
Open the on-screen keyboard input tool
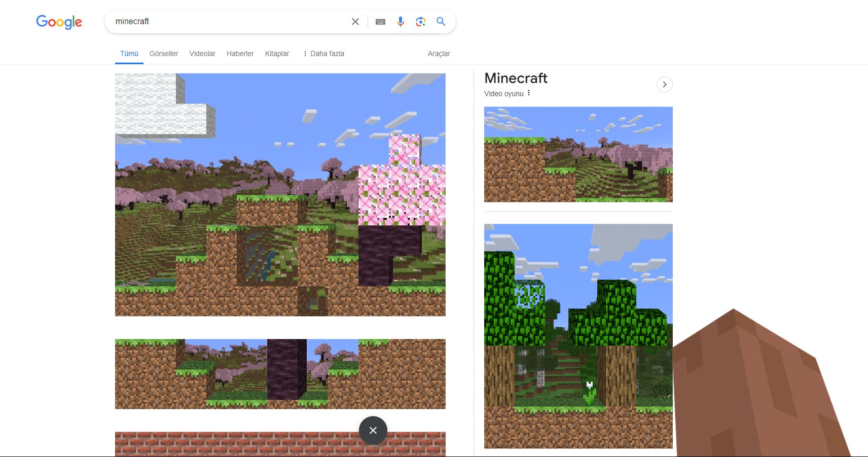[380, 21]
